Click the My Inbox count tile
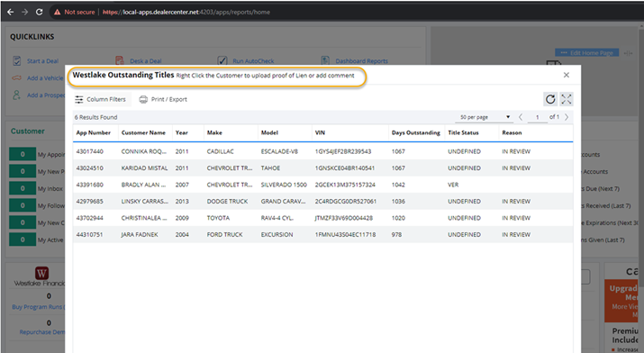This screenshot has height=353, width=644. (x=23, y=188)
